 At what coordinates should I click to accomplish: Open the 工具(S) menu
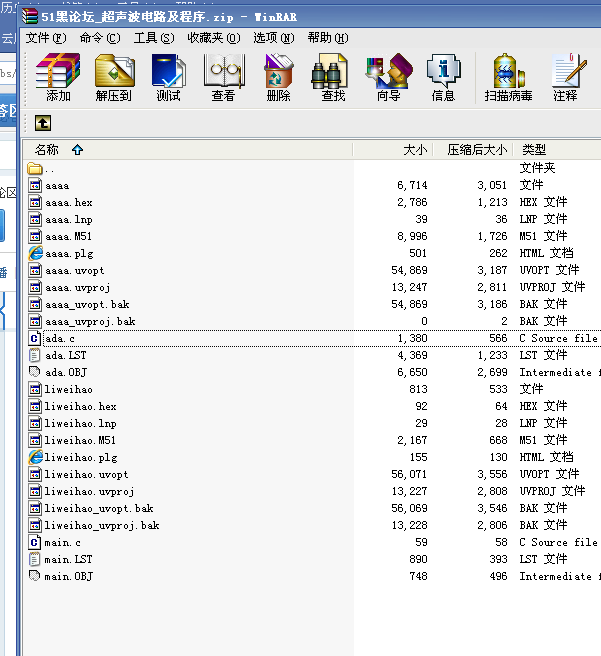point(154,38)
